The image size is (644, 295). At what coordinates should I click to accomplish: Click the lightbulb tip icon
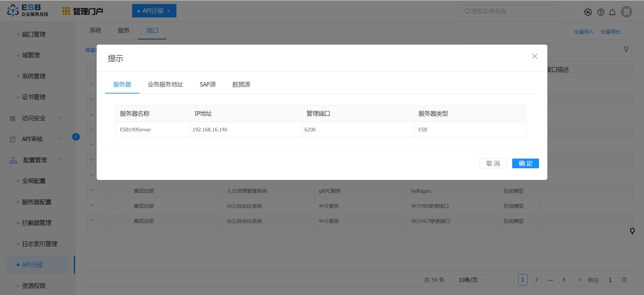pos(632,231)
